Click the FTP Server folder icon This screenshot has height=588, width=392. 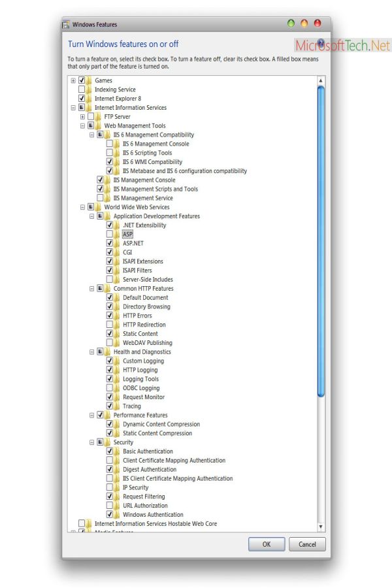98,117
